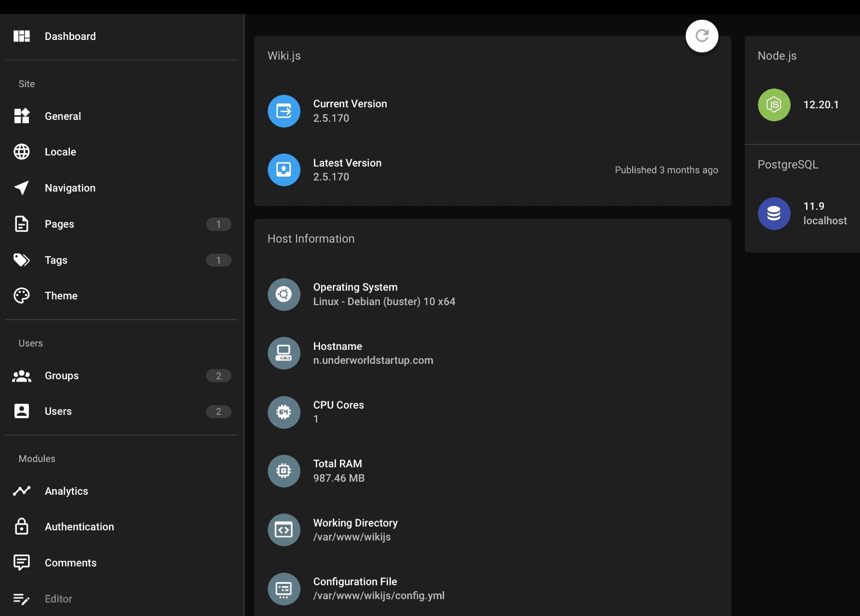Click the PostgreSQL version 11.9
Screen dimensions: 860x616
tap(814, 206)
